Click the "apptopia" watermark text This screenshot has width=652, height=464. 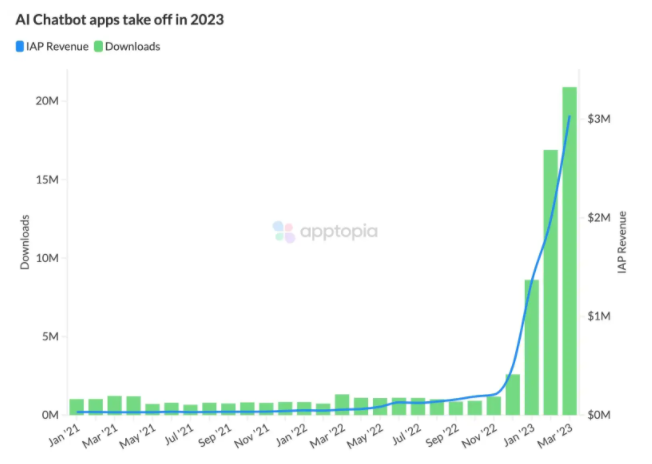coord(338,232)
